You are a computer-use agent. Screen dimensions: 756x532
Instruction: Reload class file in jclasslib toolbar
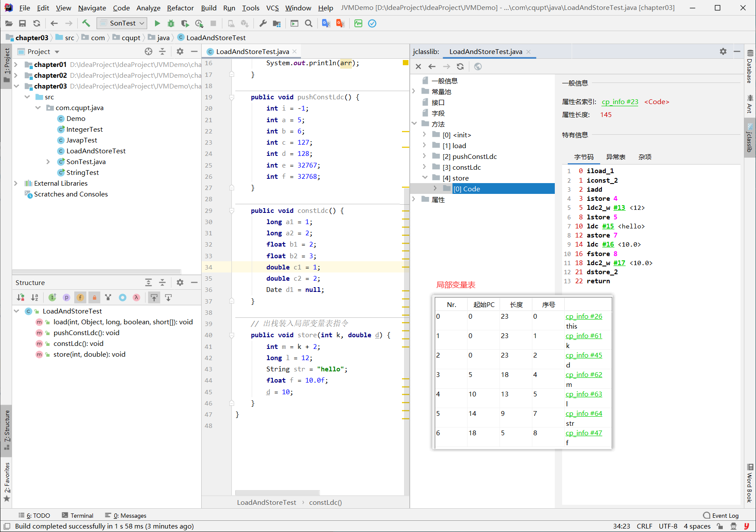460,66
